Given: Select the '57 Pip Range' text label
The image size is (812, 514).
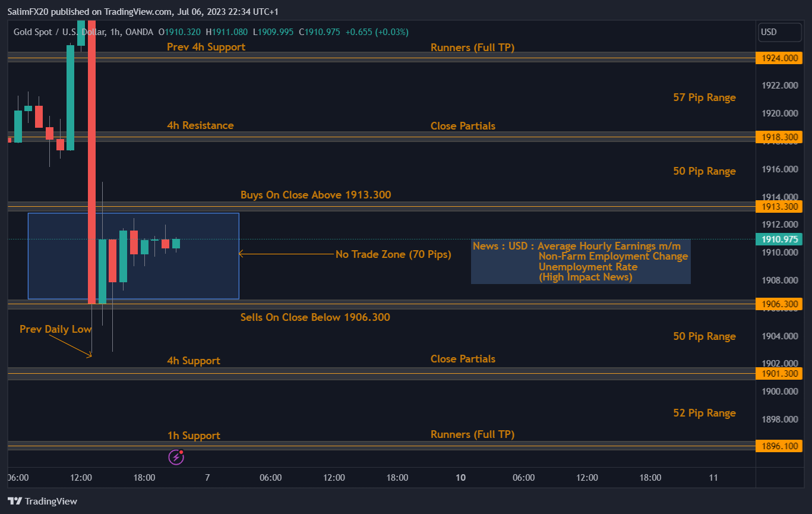Looking at the screenshot, I should coord(704,97).
